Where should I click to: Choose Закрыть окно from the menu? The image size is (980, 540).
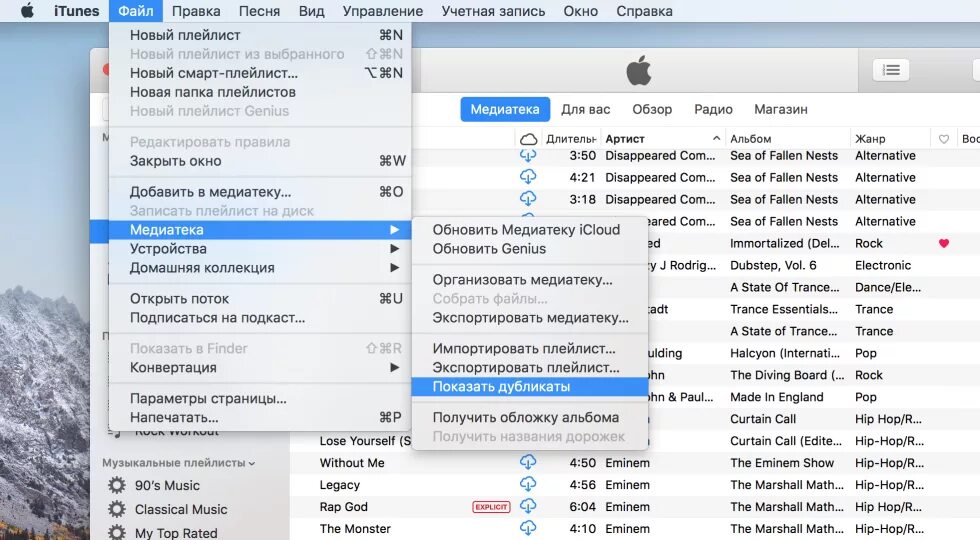260,161
